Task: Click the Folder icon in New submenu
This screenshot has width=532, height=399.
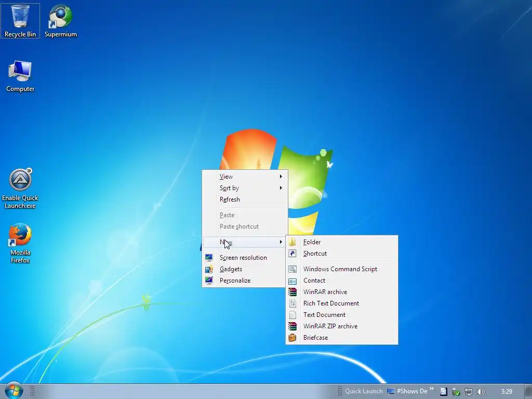Action: (x=292, y=242)
